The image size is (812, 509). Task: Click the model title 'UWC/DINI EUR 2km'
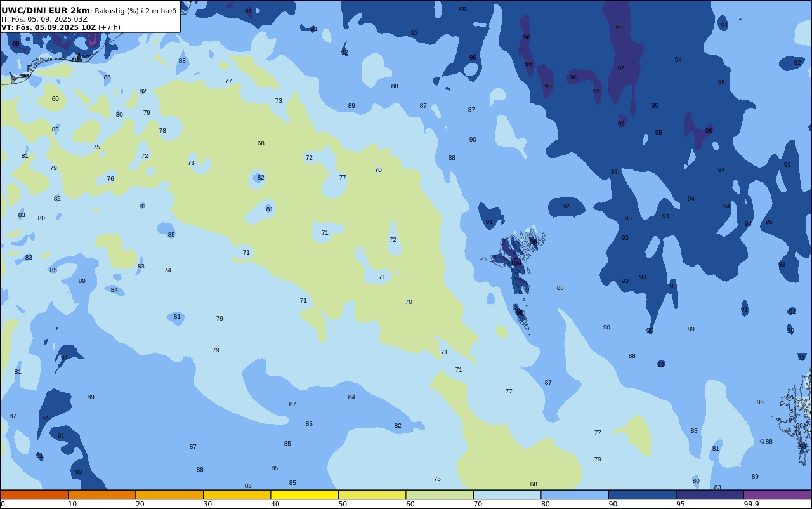(46, 10)
